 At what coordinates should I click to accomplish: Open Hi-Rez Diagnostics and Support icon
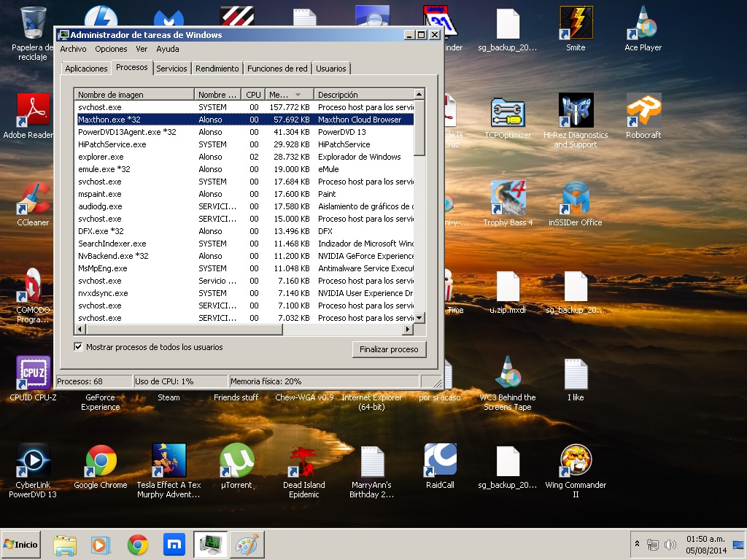tap(576, 122)
